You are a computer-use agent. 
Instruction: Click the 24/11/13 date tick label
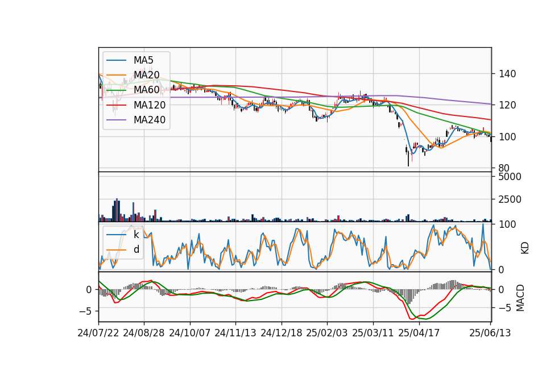(x=235, y=333)
